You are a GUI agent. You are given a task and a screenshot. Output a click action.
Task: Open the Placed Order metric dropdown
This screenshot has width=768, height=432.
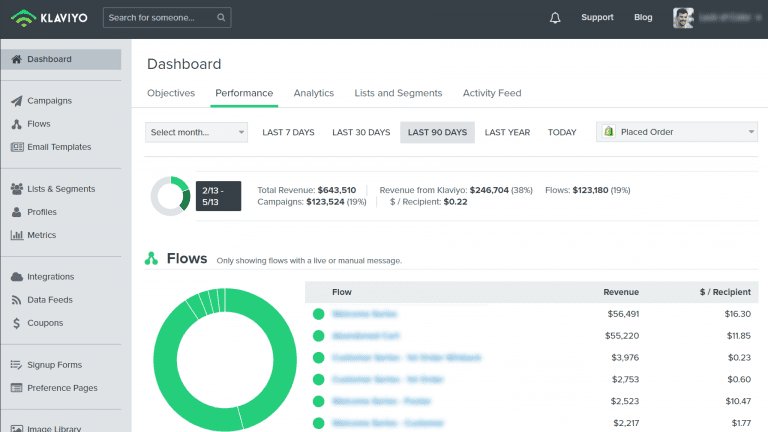pos(677,132)
